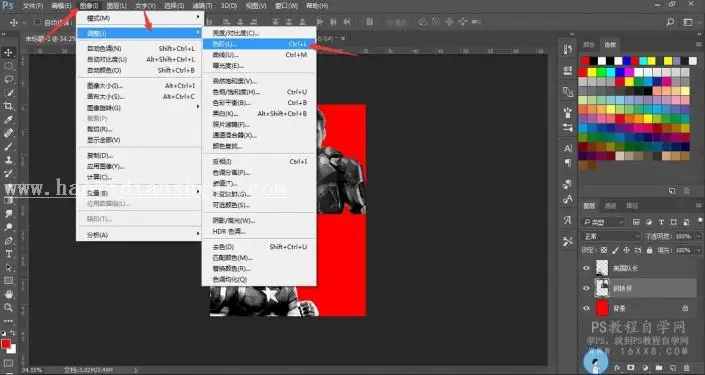Screen dimensions: 705x375
Task: Expand the 变量(B) submenu
Action: (139, 193)
